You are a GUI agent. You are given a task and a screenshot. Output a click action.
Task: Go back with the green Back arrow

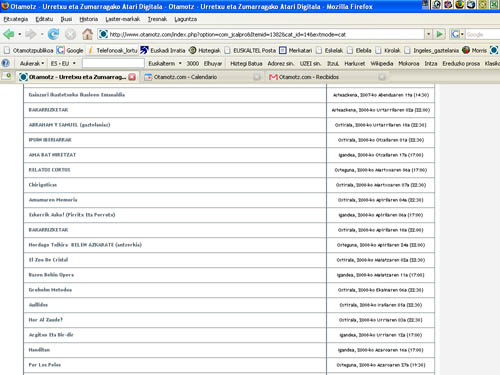[x=8, y=34]
